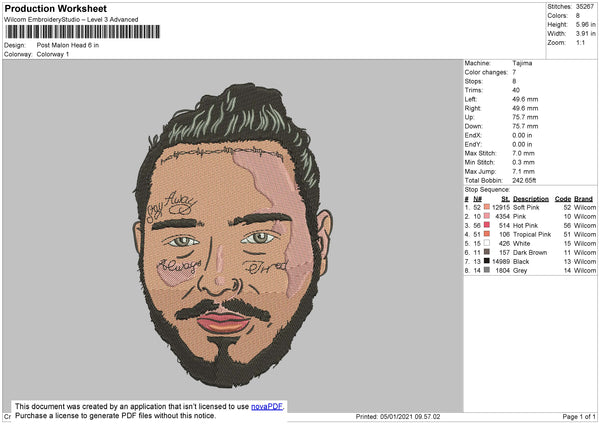Click the Stitches value 35267

click(585, 7)
